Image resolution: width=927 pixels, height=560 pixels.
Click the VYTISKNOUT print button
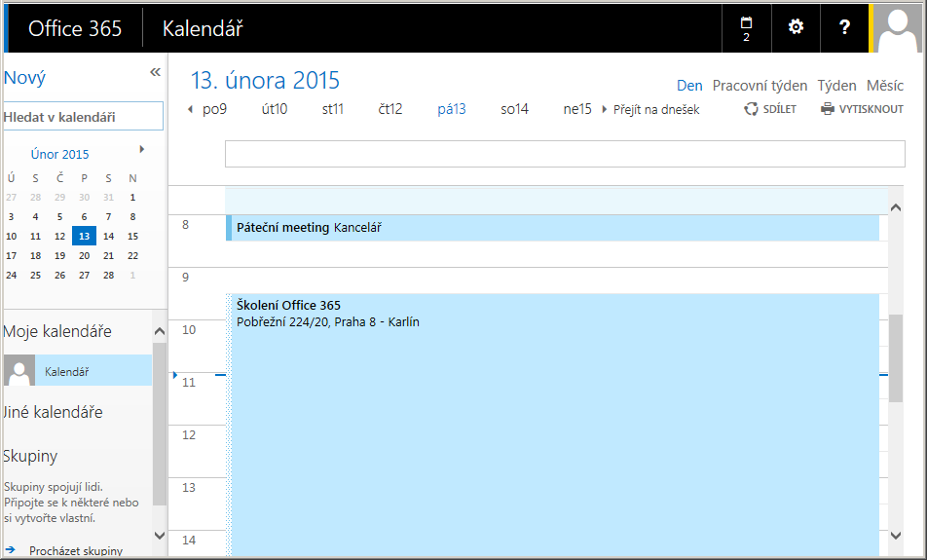point(862,109)
